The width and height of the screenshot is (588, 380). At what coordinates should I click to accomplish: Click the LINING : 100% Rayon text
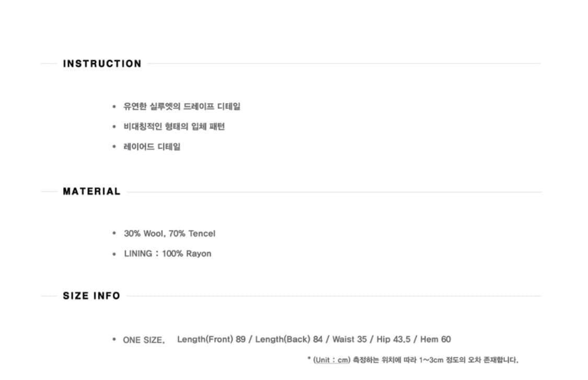click(x=167, y=254)
